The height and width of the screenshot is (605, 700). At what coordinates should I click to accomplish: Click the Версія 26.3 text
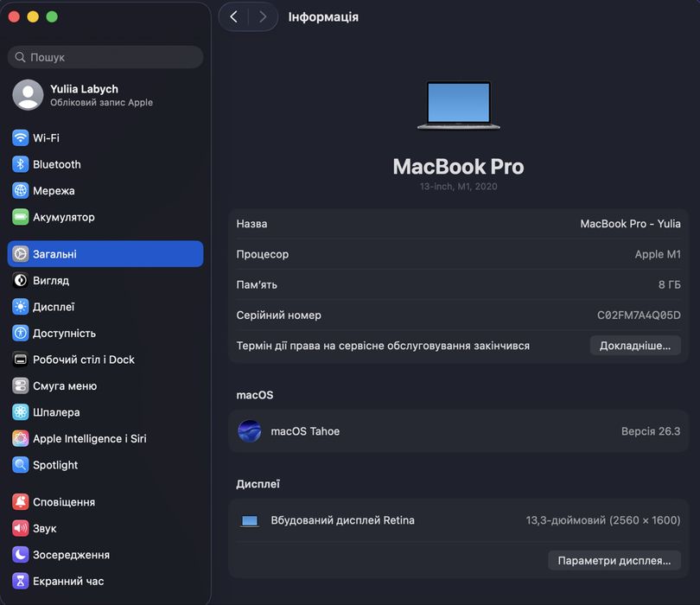tap(651, 431)
